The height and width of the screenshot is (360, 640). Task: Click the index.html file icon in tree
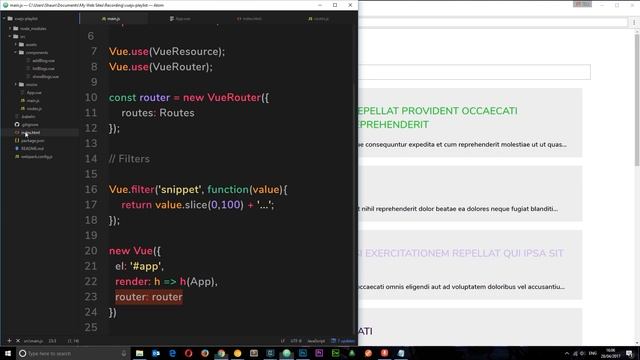[x=17, y=133]
